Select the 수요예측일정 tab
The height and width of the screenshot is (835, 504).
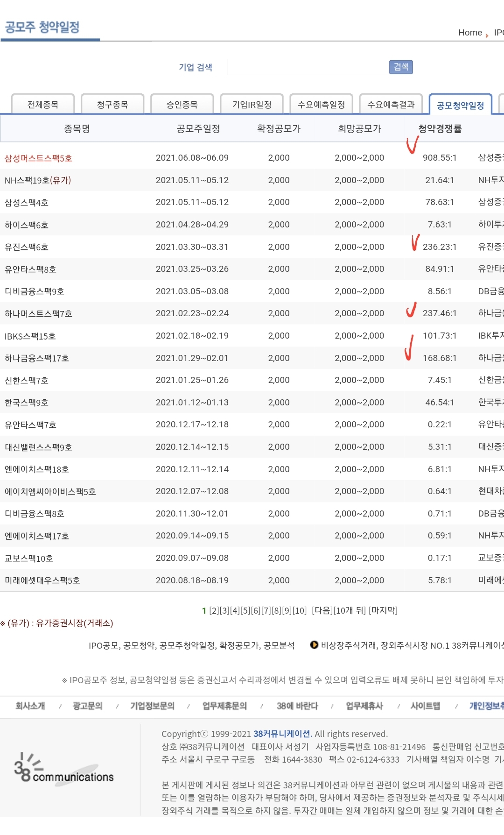click(322, 105)
